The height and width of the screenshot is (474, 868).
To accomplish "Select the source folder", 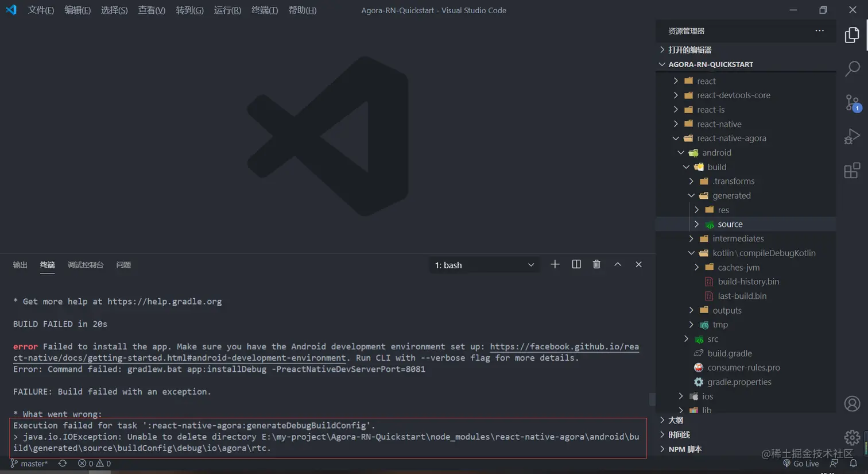I will coord(746,224).
